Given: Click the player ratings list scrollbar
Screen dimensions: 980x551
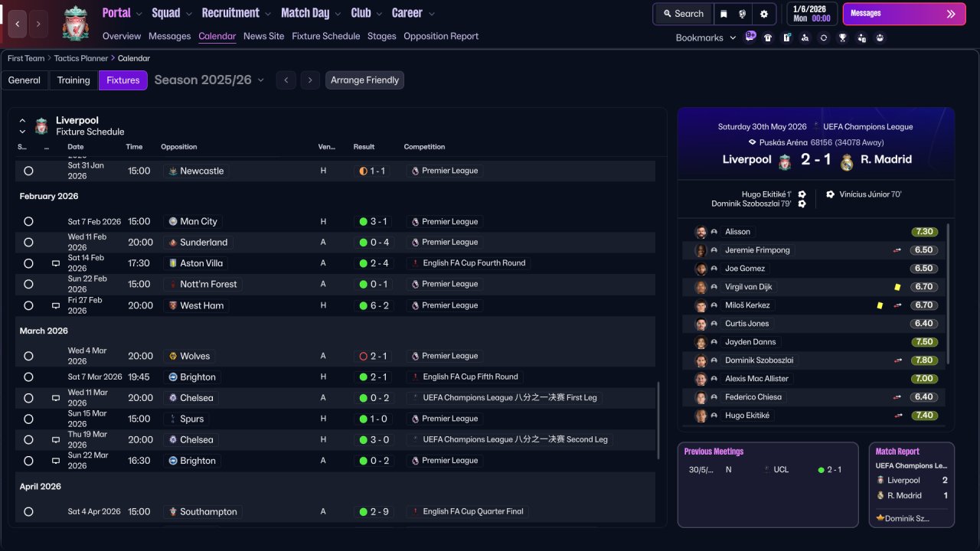Looking at the screenshot, I should point(948,294).
